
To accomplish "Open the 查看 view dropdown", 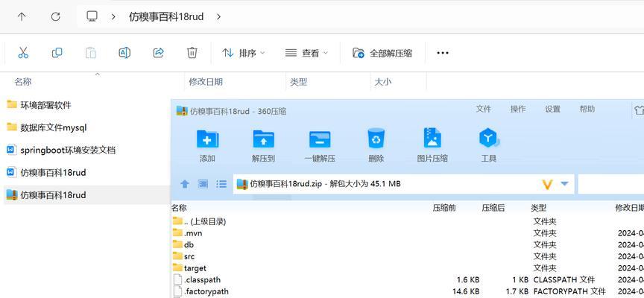I will 306,53.
